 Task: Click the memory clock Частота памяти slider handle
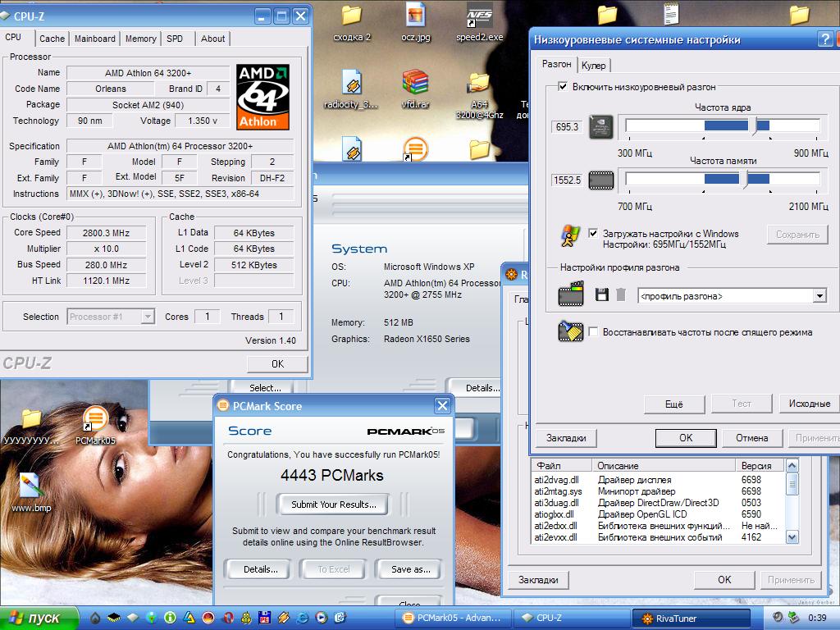(743, 178)
